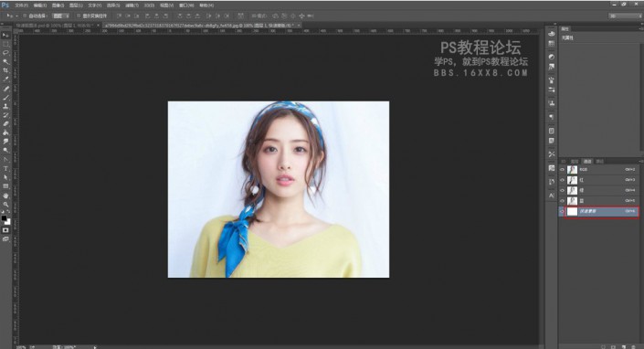This screenshot has width=644, height=349.
Task: Click the background white color swatch
Action: point(7,222)
